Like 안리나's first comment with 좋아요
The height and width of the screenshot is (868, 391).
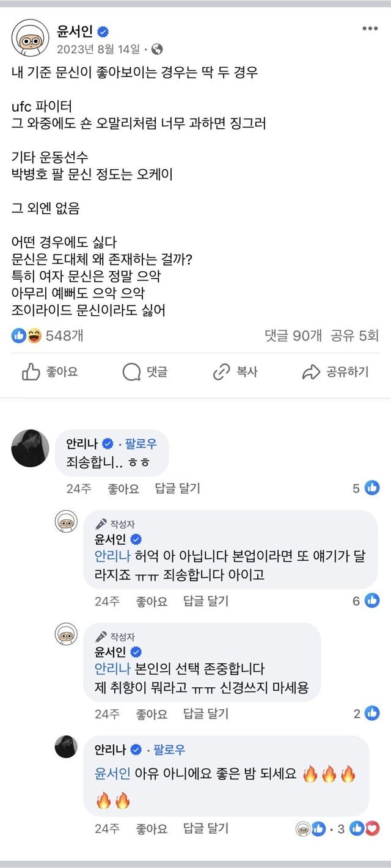123,488
